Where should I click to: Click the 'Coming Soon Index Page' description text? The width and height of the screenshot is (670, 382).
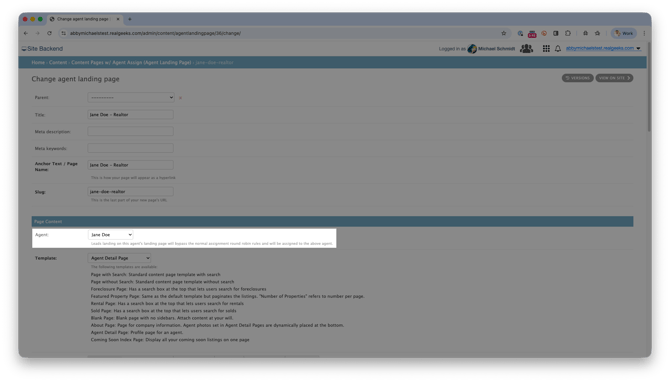click(x=170, y=340)
